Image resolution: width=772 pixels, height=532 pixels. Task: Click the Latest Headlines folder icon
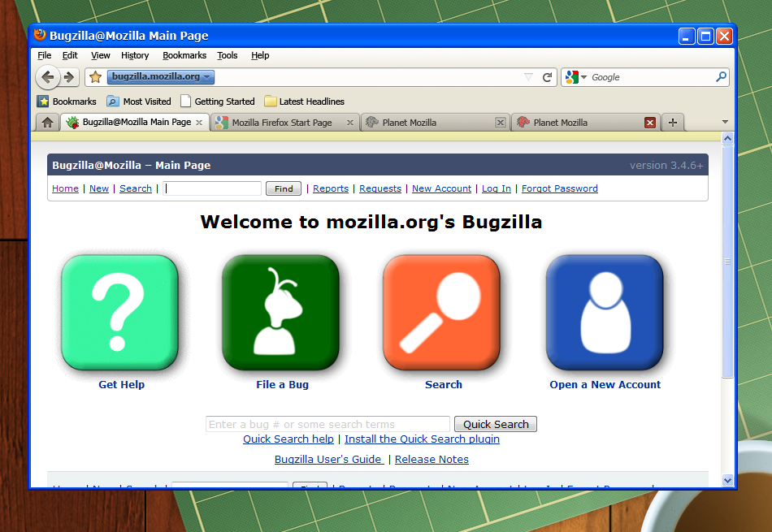click(x=271, y=102)
